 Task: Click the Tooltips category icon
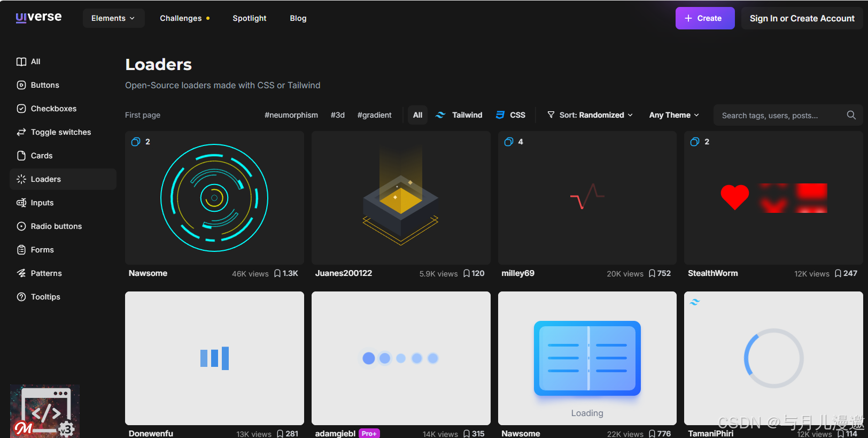(21, 297)
